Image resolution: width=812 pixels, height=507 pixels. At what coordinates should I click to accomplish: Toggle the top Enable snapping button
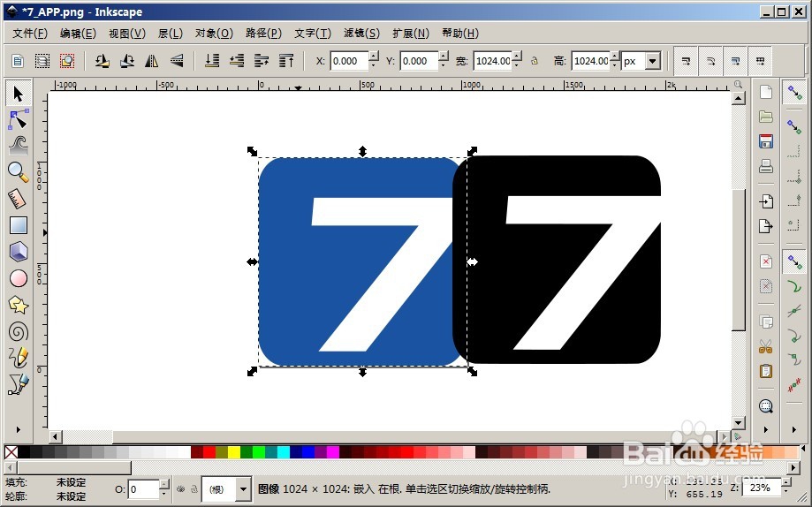(793, 93)
